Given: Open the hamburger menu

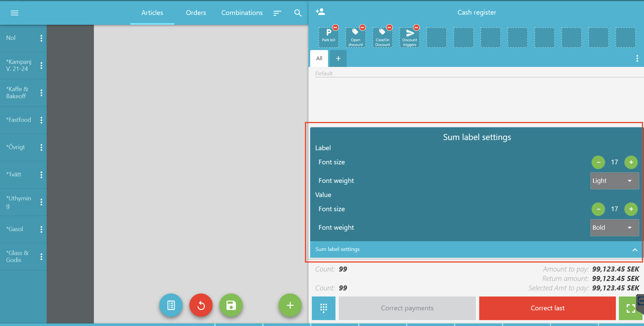Looking at the screenshot, I should (15, 13).
